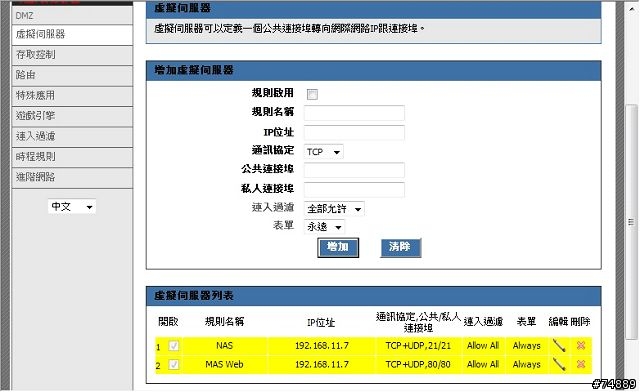Toggle the NAS row enabled checkbox
The width and height of the screenshot is (640, 392).
coord(173,346)
